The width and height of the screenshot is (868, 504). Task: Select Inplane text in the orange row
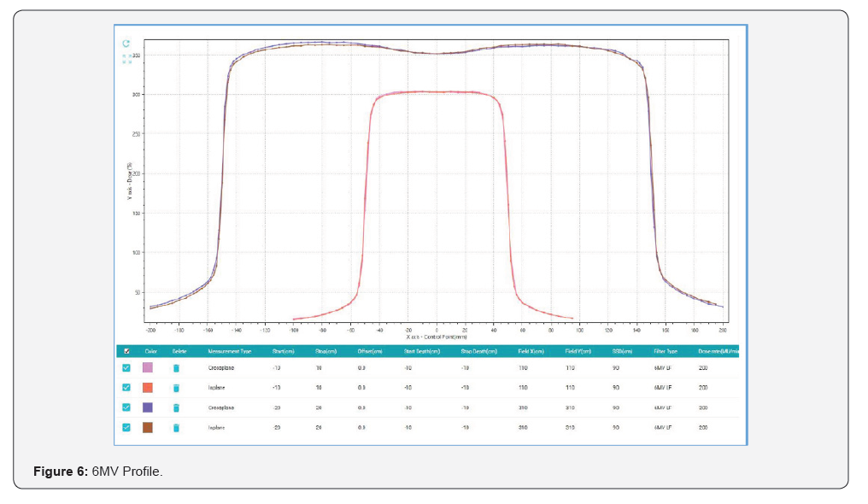pyautogui.click(x=216, y=388)
